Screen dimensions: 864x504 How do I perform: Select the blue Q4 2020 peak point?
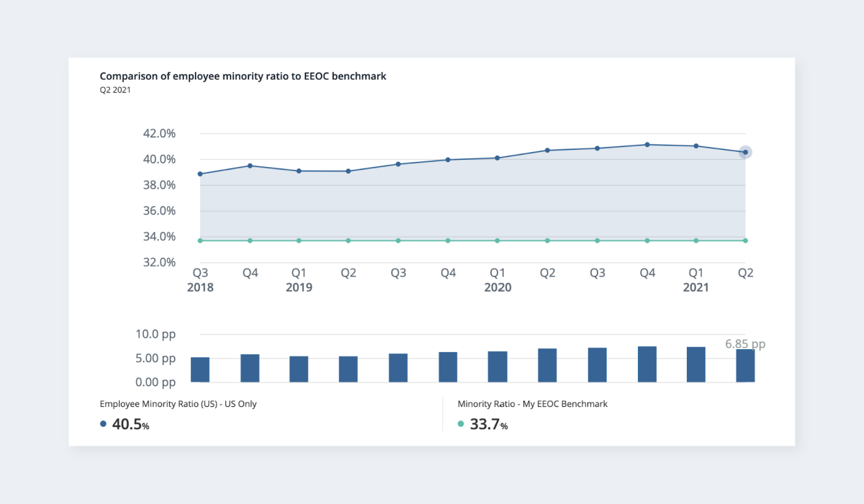pos(647,145)
